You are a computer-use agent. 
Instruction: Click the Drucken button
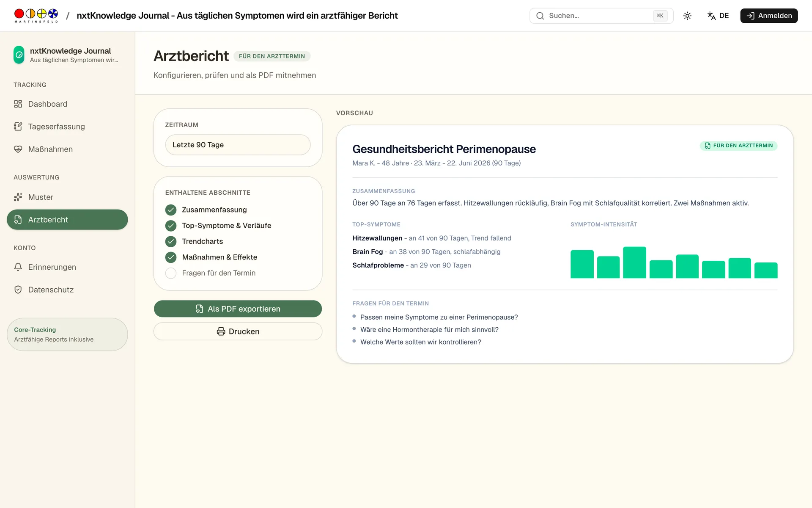(238, 331)
